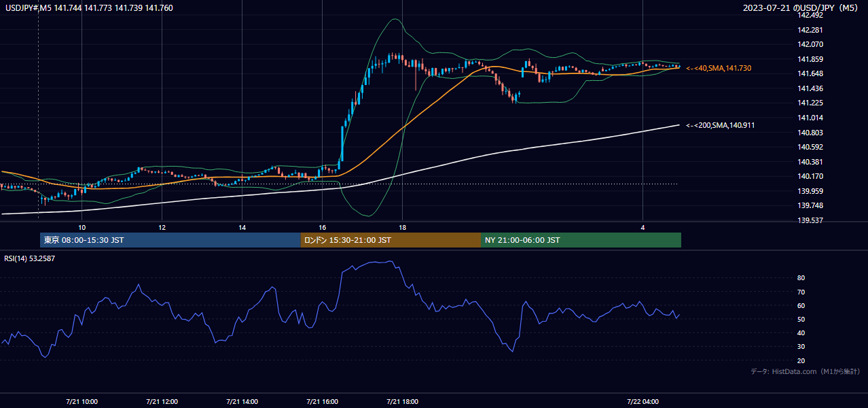Click the 40 SMA 141.730 label

tap(719, 69)
